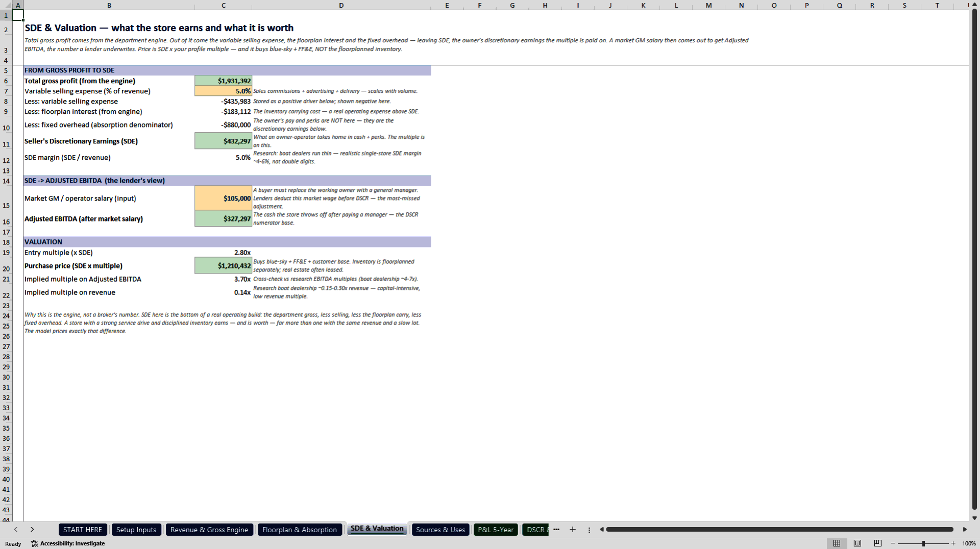This screenshot has height=549, width=980.
Task: Select floorplan interest value -$183,112
Action: click(x=224, y=111)
